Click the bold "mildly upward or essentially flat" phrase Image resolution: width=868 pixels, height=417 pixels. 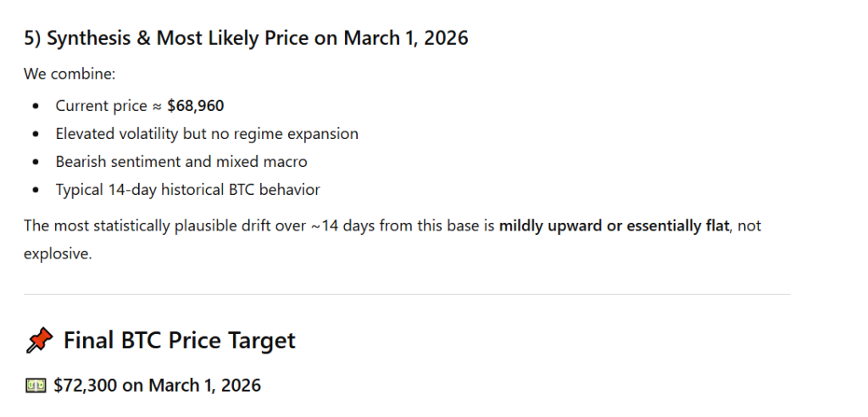[x=614, y=226]
